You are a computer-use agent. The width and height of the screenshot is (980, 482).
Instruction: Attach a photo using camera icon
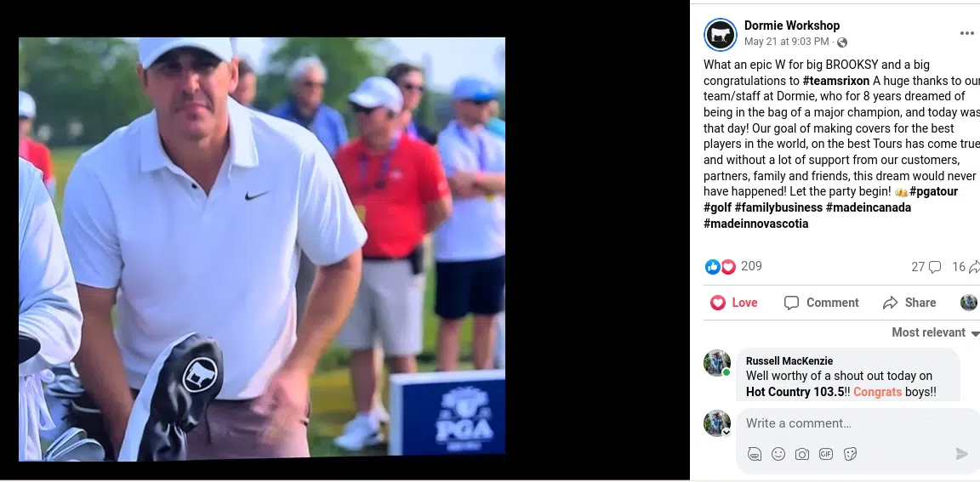point(802,455)
